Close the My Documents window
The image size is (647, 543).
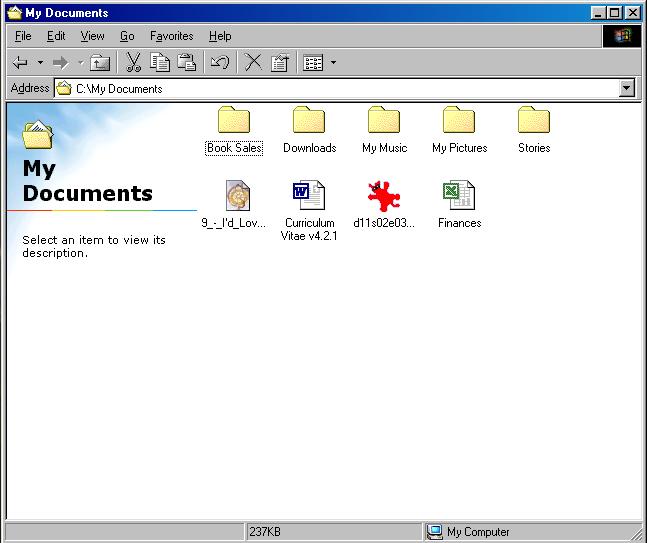point(633,13)
